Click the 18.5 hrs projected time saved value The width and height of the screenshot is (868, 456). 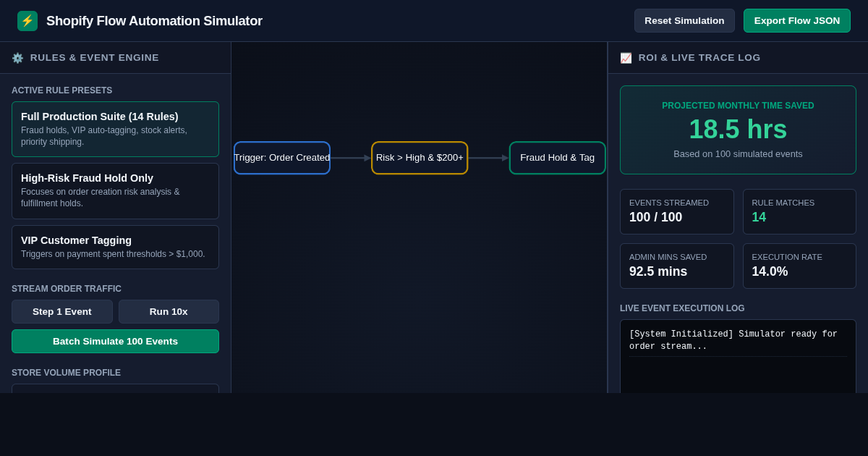click(738, 130)
